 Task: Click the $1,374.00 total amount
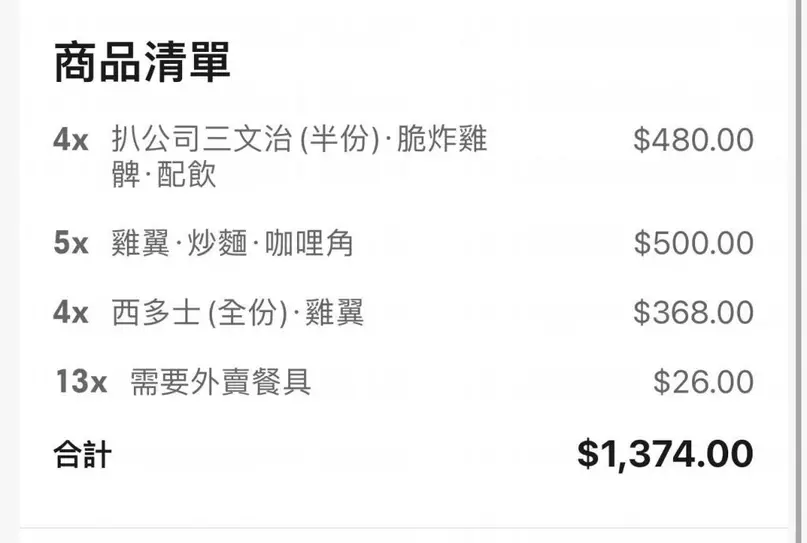(x=665, y=454)
